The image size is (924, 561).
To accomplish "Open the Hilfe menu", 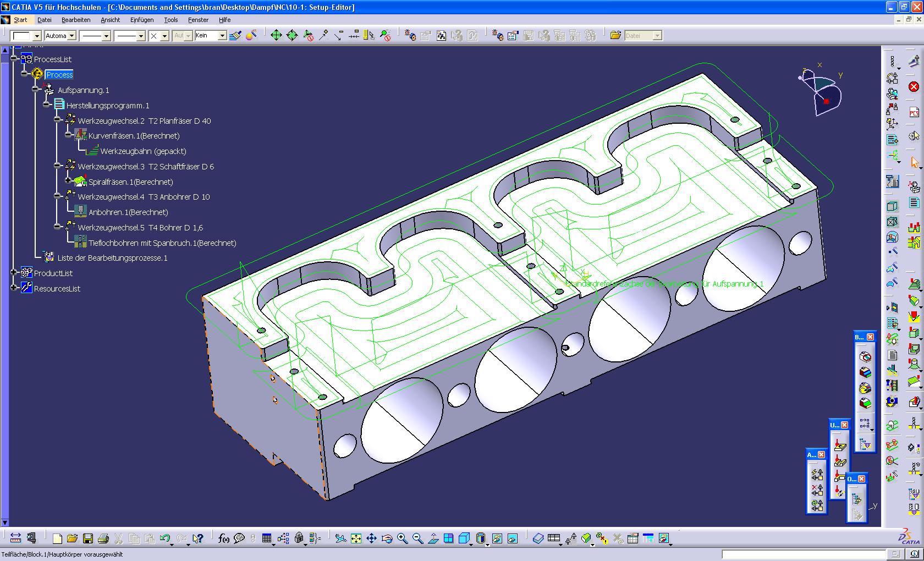I will (x=224, y=20).
